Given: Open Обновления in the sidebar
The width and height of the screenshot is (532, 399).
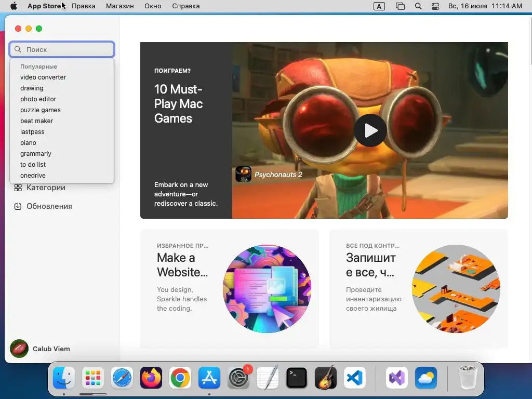Looking at the screenshot, I should coord(49,206).
